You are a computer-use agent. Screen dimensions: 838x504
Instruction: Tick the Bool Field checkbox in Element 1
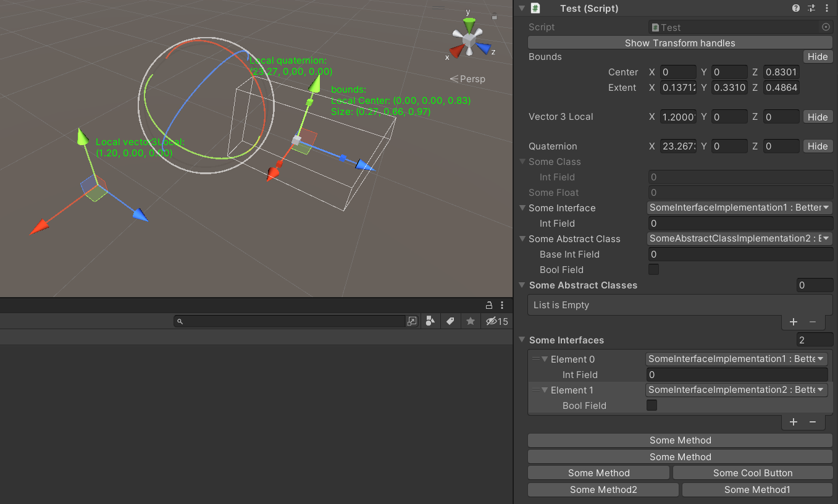click(x=652, y=405)
